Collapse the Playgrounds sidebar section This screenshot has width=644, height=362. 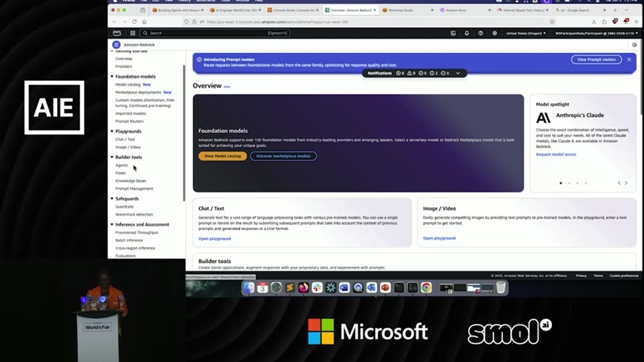coord(112,131)
